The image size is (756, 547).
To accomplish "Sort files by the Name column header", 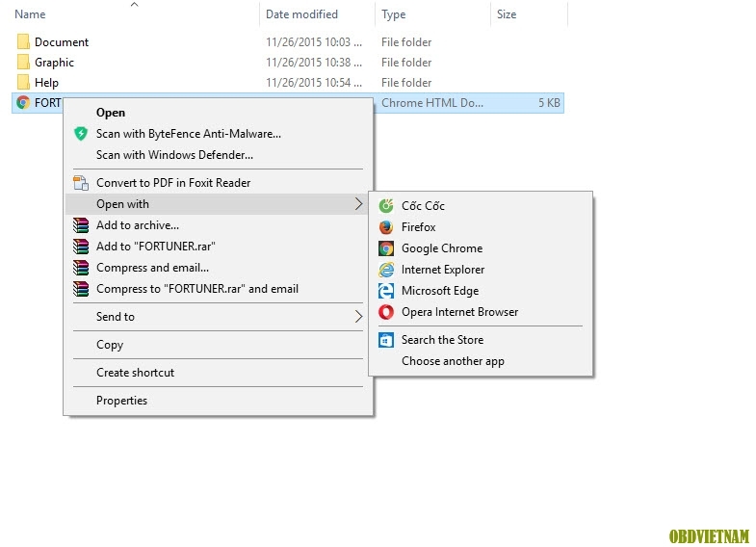I will click(30, 14).
